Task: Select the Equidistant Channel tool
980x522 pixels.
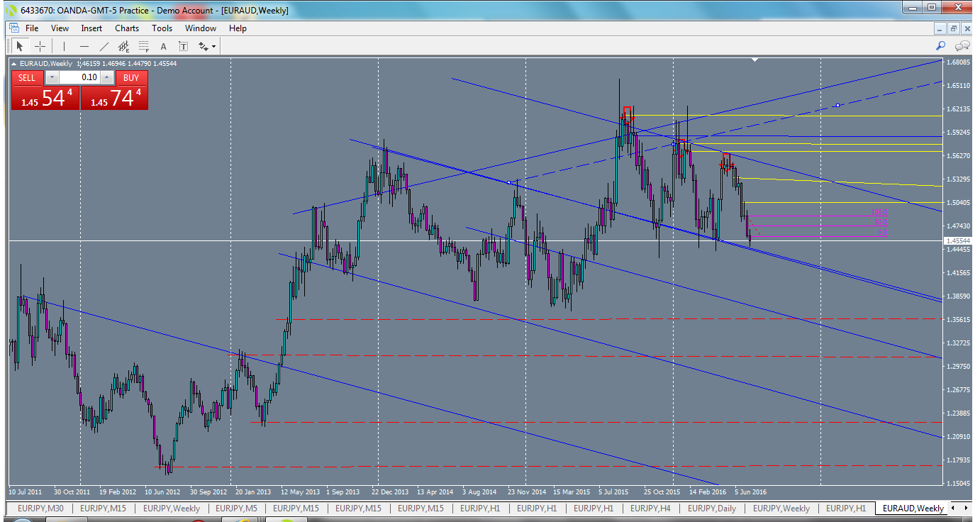Action: [123, 46]
